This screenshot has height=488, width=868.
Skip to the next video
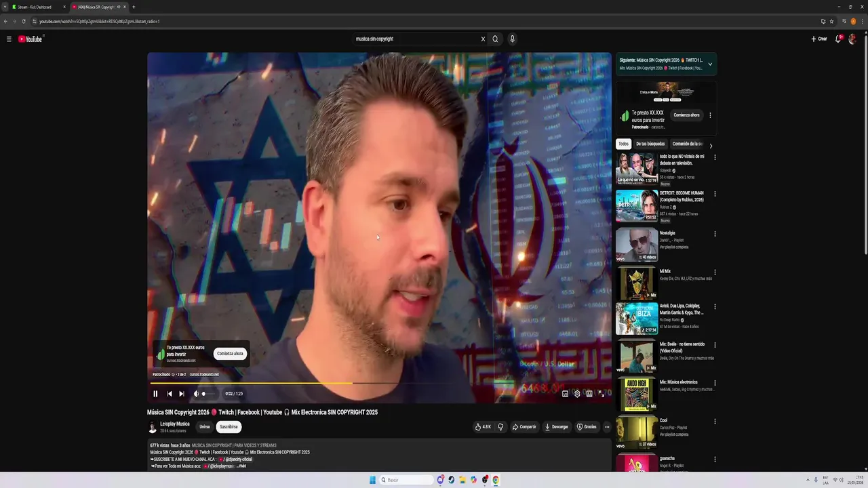pyautogui.click(x=182, y=394)
